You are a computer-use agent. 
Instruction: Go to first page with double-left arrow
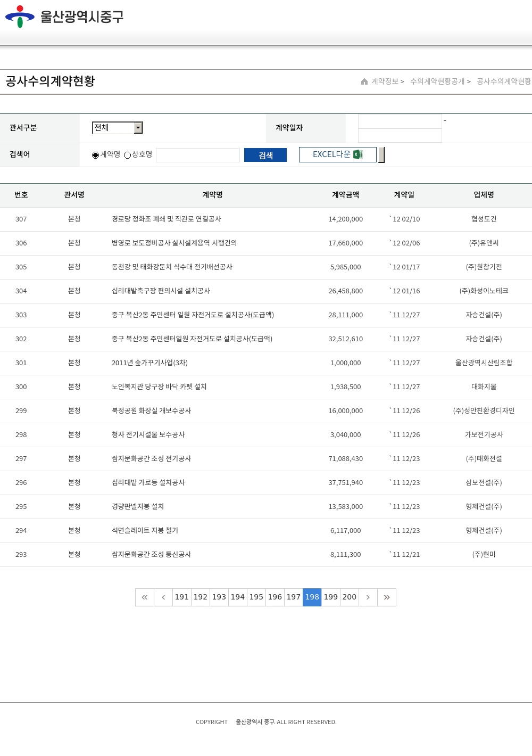click(145, 597)
